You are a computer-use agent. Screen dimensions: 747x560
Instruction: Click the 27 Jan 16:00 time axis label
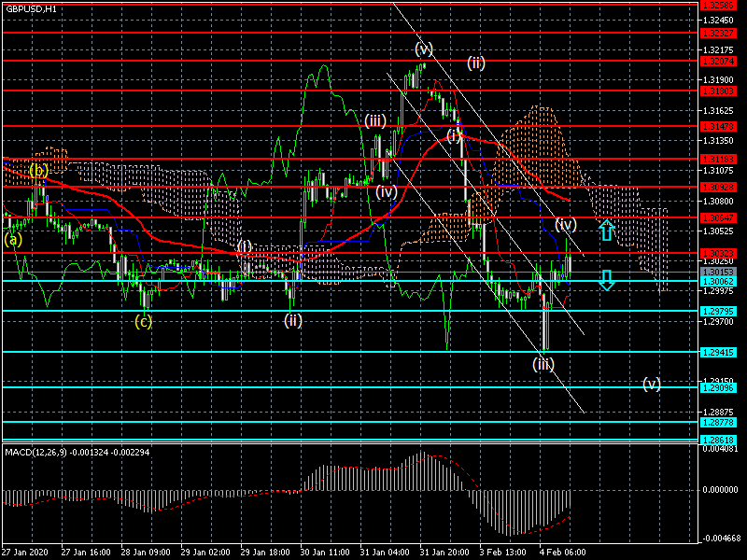pos(86,553)
